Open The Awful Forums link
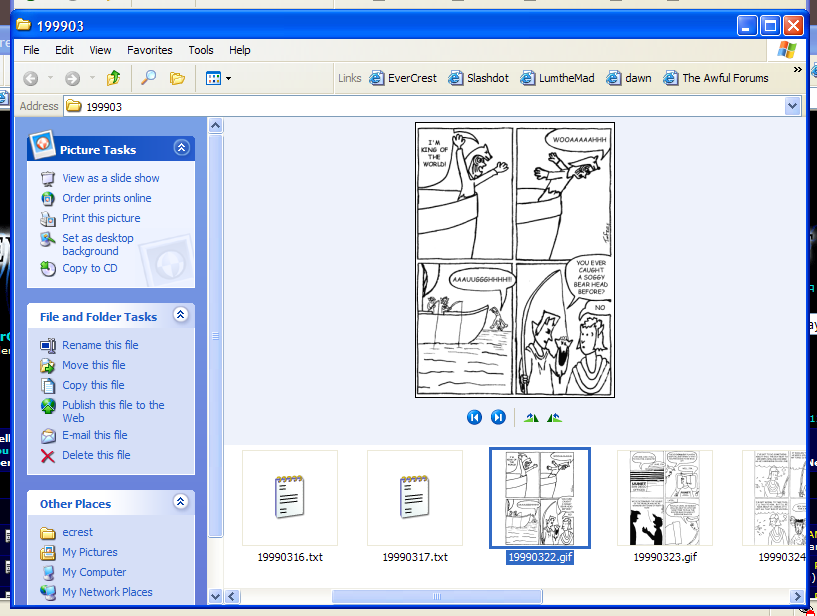Screen dimensions: 817x616 pos(715,78)
